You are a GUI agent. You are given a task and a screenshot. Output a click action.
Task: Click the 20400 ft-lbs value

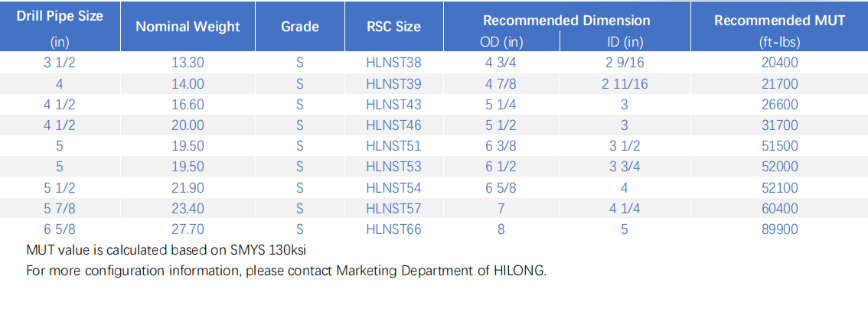coord(779,63)
